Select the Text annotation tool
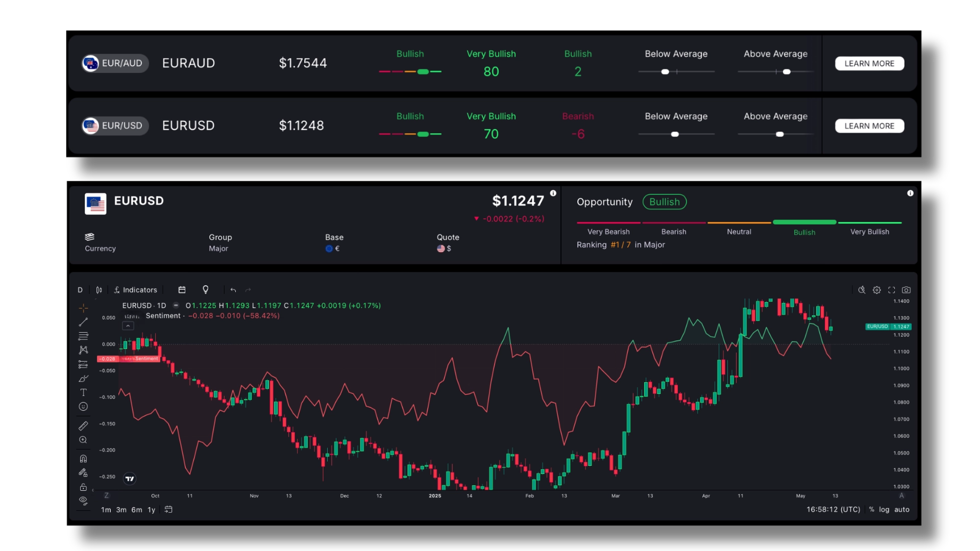Screen dimensions: 980x551 click(83, 393)
